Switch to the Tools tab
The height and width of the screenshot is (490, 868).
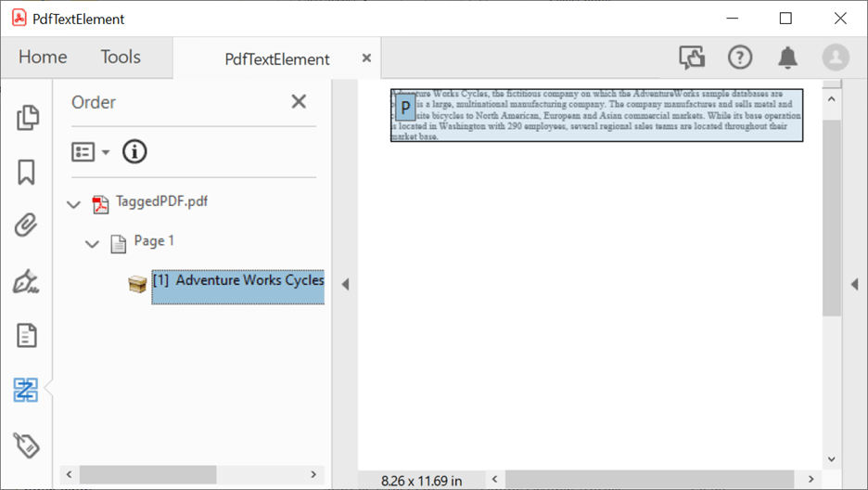121,58
